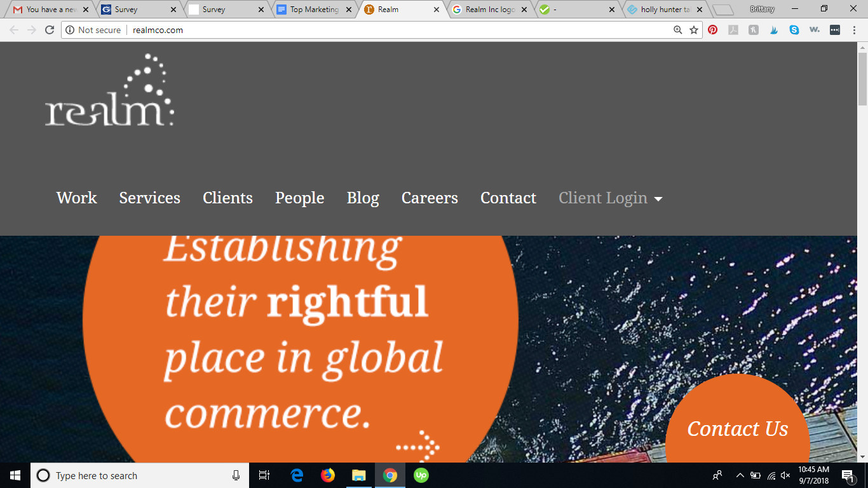Bookmark this page with the star icon
The height and width of the screenshot is (488, 868).
(x=694, y=30)
